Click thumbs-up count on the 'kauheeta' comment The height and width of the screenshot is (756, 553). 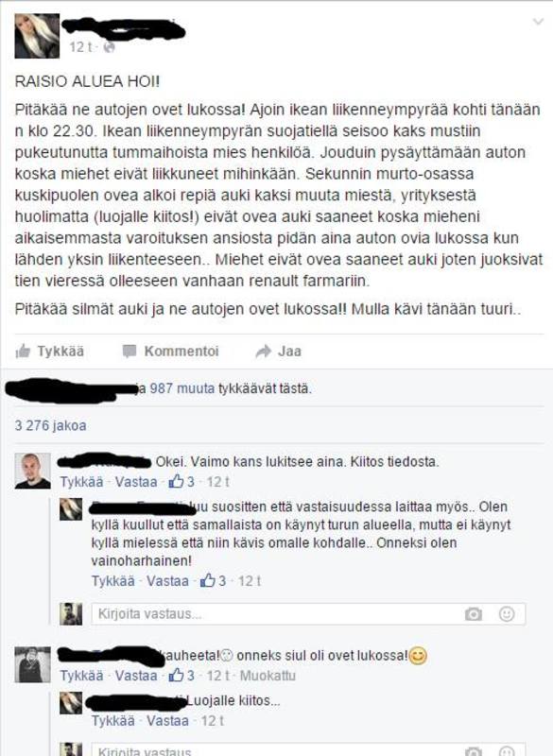pos(181,676)
